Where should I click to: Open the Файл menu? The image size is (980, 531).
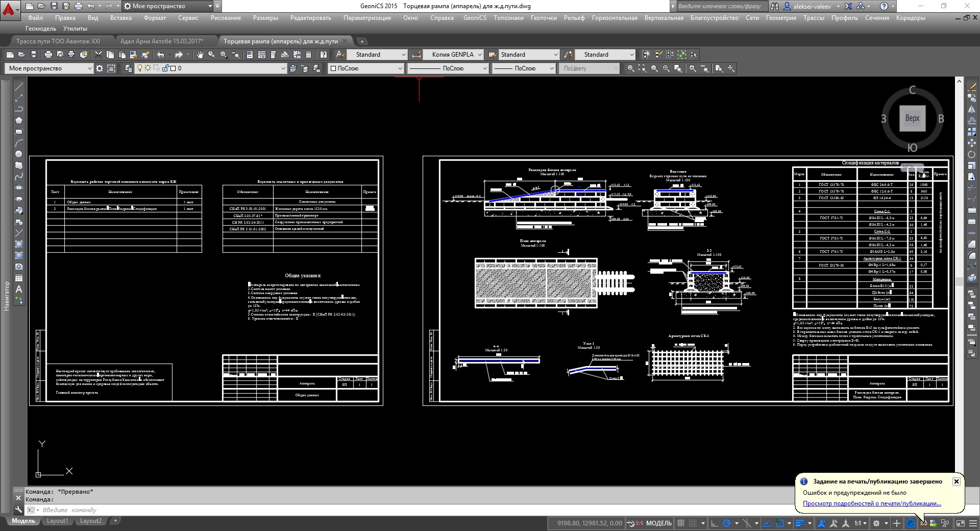[x=35, y=18]
